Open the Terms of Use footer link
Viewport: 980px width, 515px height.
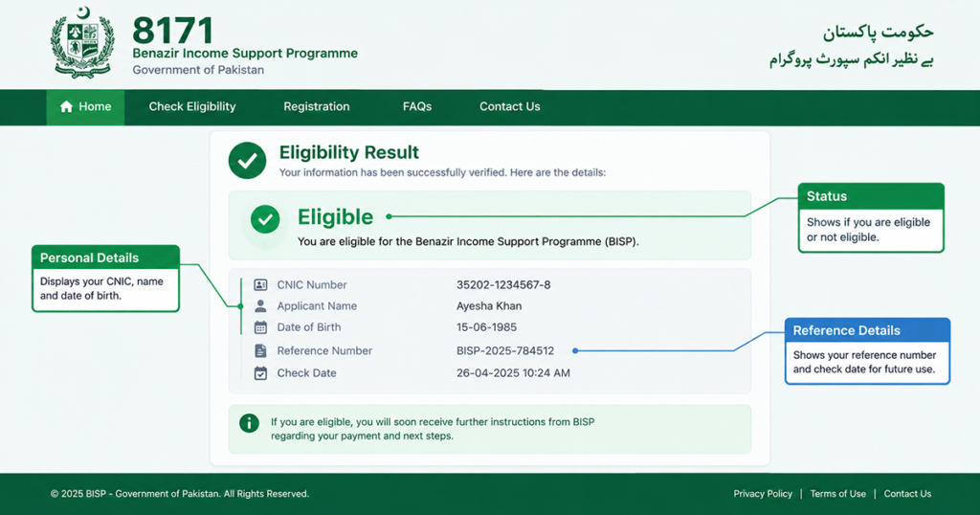tap(837, 494)
